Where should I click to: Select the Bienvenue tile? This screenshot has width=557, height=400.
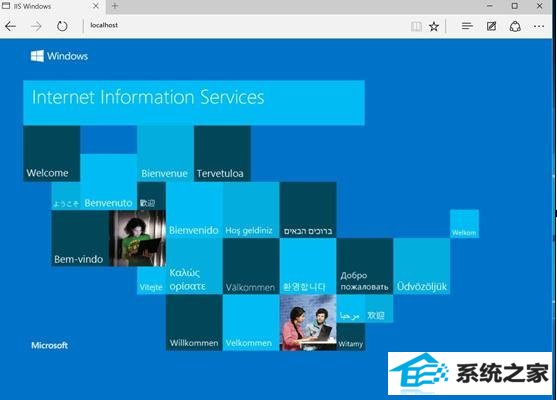point(166,153)
